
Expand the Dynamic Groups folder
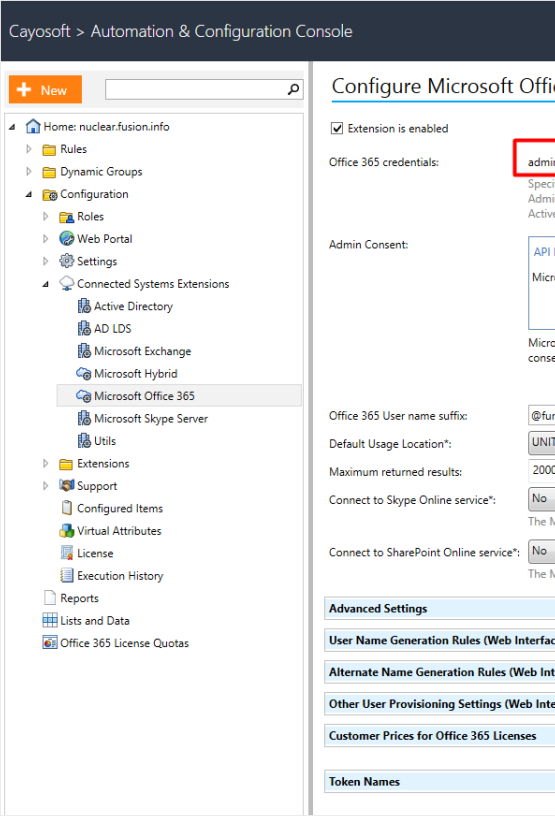[x=29, y=171]
